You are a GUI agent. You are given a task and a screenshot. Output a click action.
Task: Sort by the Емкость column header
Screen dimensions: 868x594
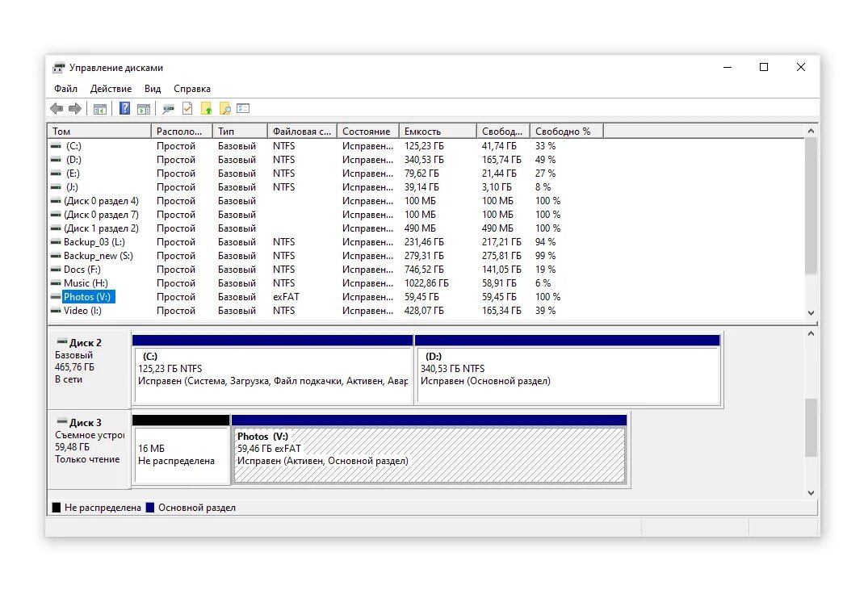coord(438,131)
